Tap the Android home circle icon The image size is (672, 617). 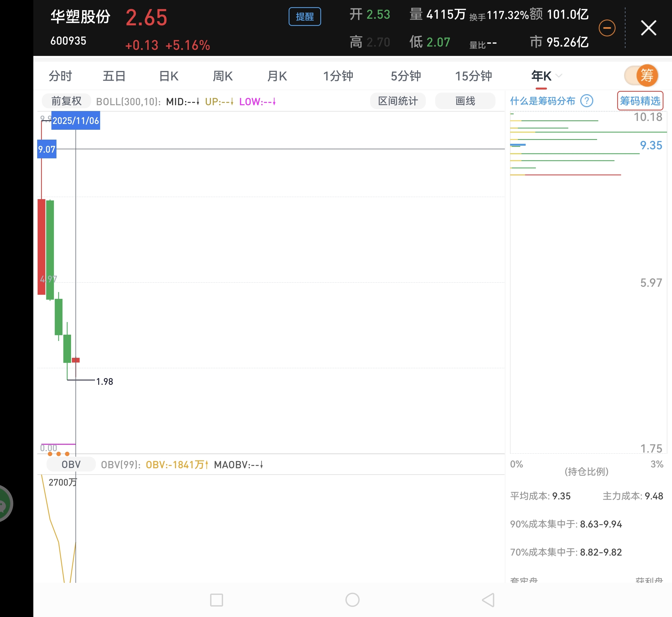[352, 600]
